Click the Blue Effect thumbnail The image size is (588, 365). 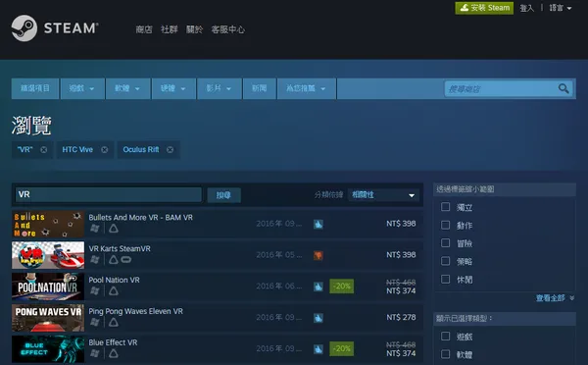(x=48, y=349)
